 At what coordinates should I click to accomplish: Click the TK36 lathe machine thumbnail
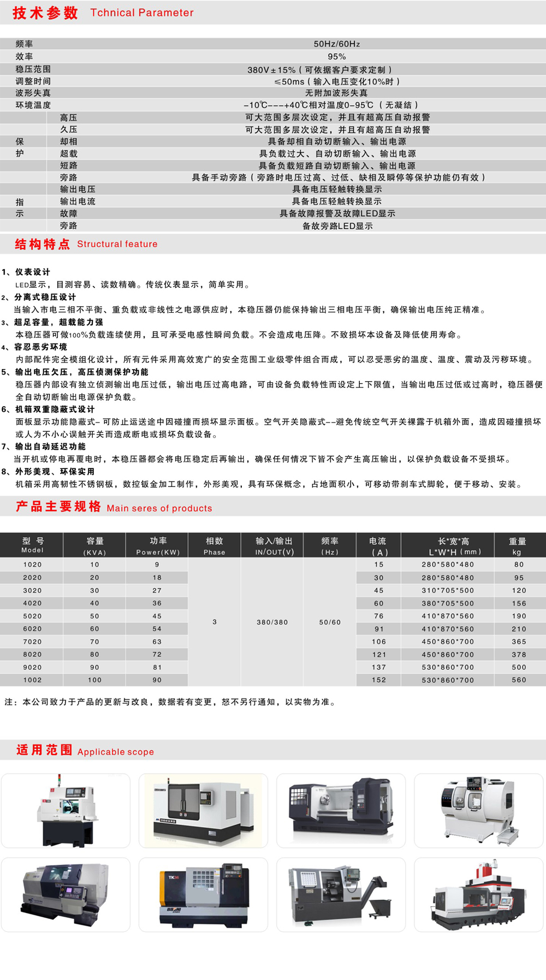coord(203,894)
